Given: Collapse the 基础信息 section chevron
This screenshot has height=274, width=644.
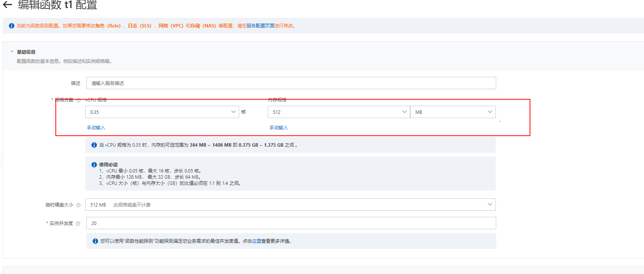Looking at the screenshot, I should (x=12, y=51).
